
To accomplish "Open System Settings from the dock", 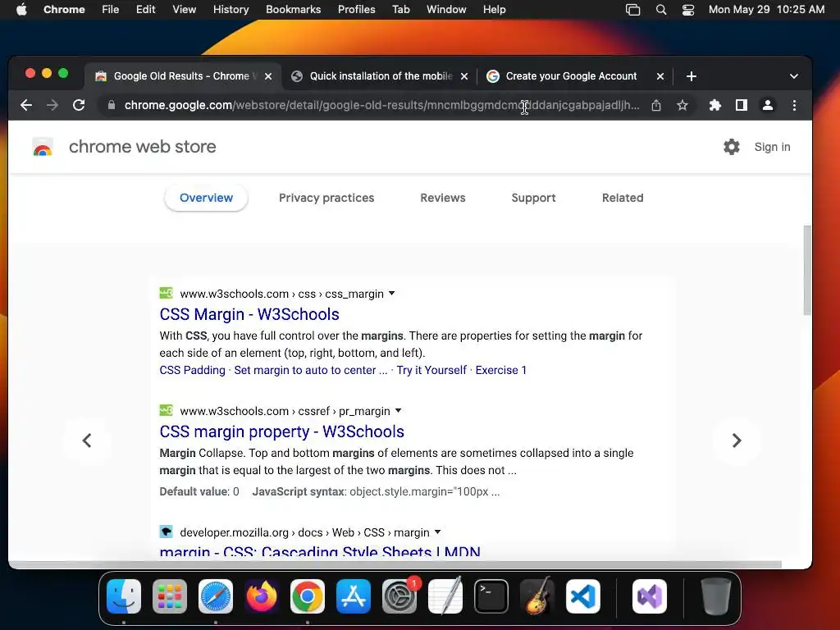I will click(x=399, y=596).
